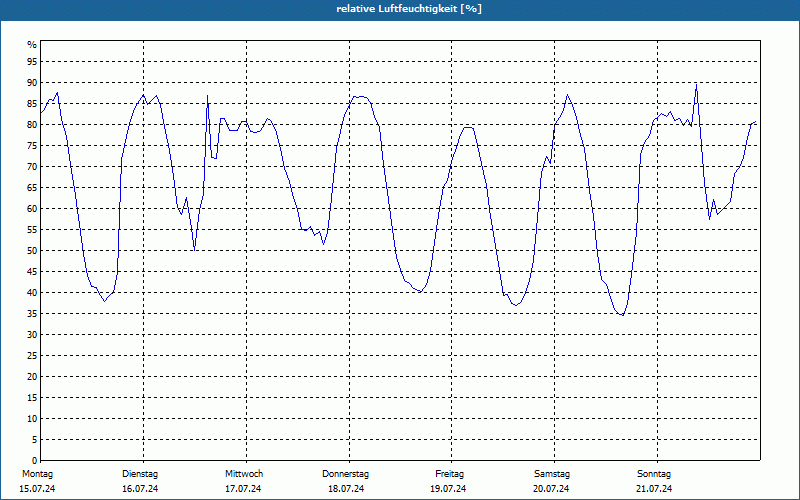The width and height of the screenshot is (800, 500).
Task: Click the '%' unit label on the y-axis
Action: [x=32, y=45]
